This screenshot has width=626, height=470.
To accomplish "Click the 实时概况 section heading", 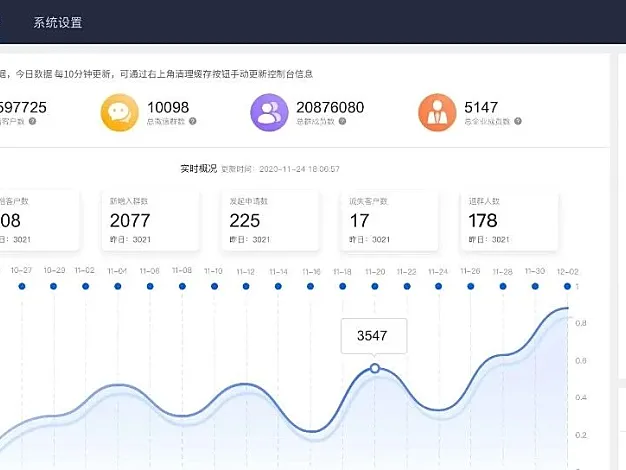I will tap(198, 169).
